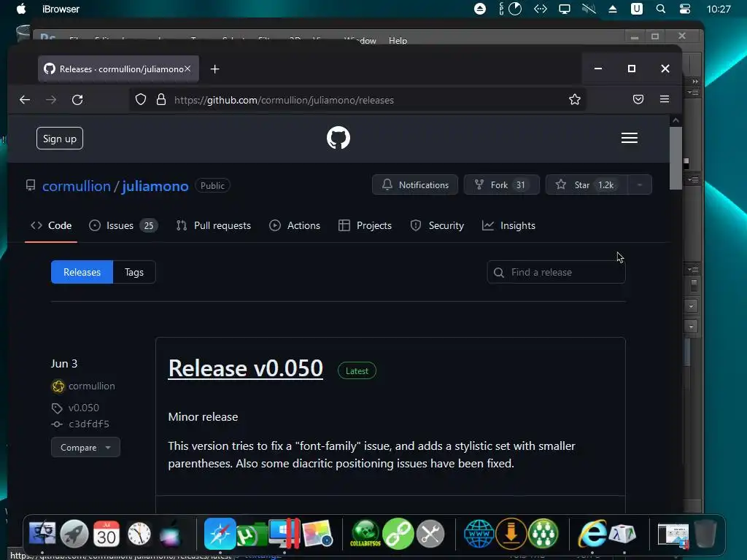Image resolution: width=747 pixels, height=560 pixels.
Task: Go back with the browser back arrow
Action: [25, 99]
